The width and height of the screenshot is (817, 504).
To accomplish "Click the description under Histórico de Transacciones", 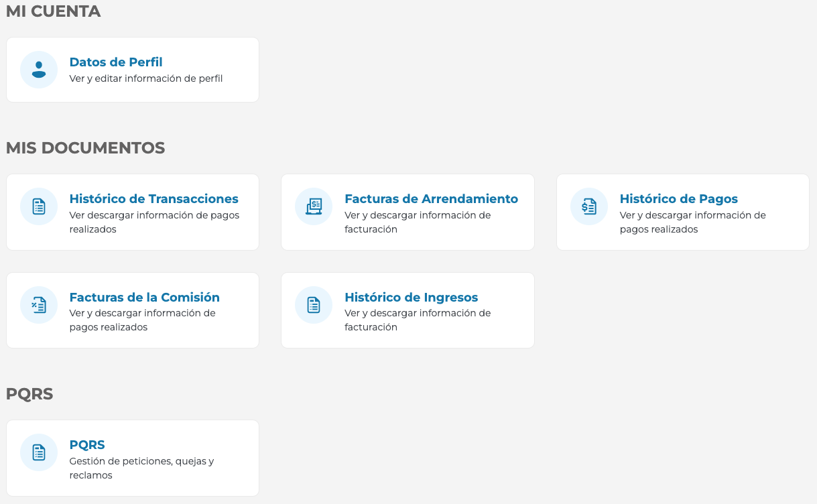I will 154,222.
